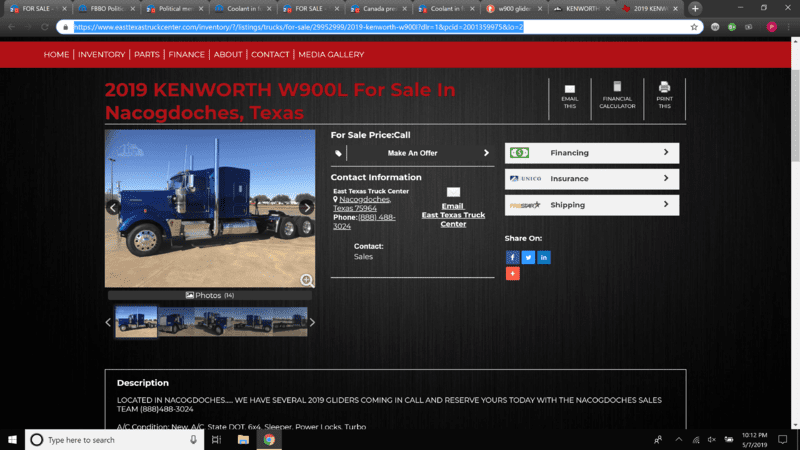Viewport: 800px width, 450px height.
Task: Click the Make An Offer button
Action: tap(412, 153)
